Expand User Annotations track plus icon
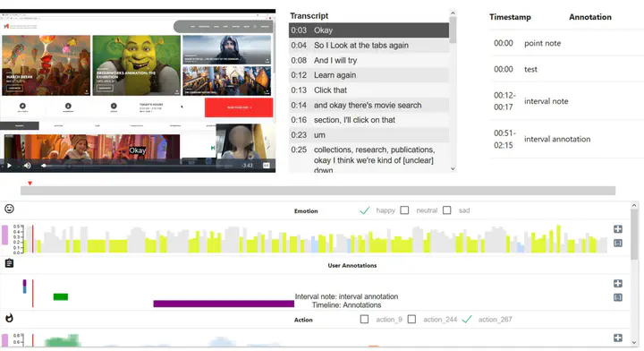 pos(618,284)
